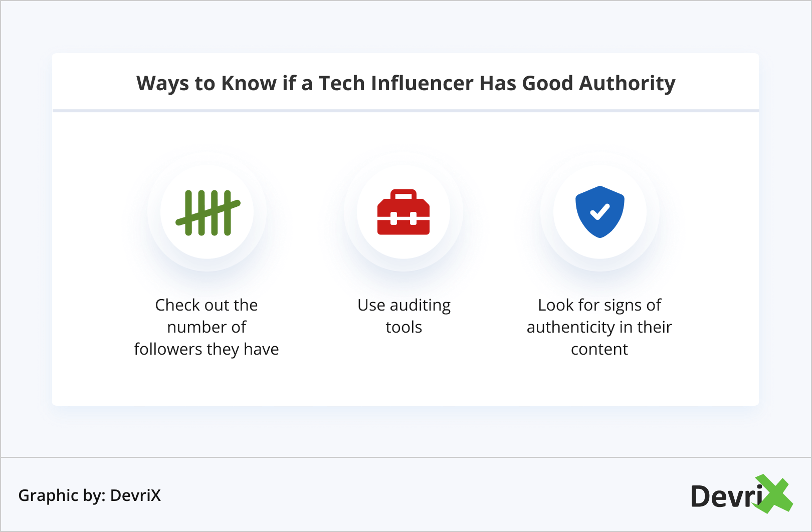Click the word "Authority" in the heading
Image resolution: width=812 pixels, height=532 pixels.
click(627, 83)
